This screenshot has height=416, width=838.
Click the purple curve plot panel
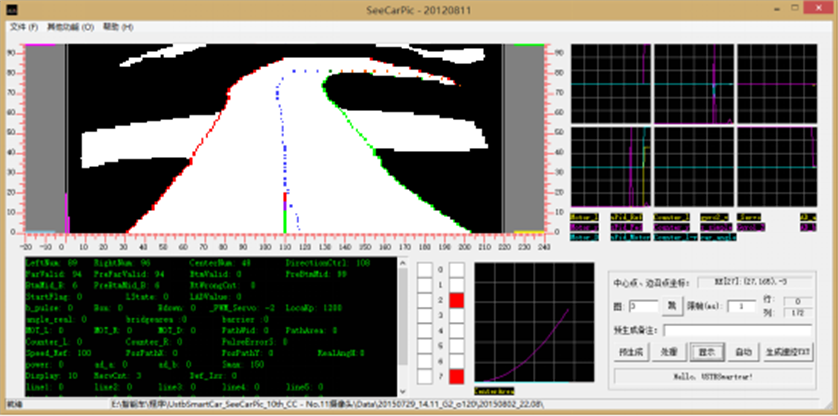[534, 322]
